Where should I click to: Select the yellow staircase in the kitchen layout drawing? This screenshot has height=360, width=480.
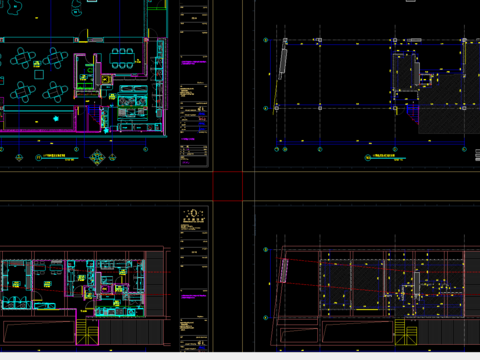pos(87,332)
